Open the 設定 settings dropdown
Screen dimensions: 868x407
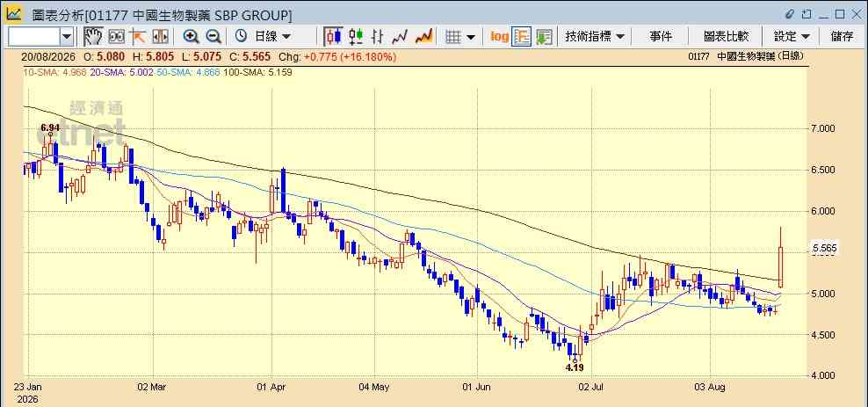pos(792,37)
